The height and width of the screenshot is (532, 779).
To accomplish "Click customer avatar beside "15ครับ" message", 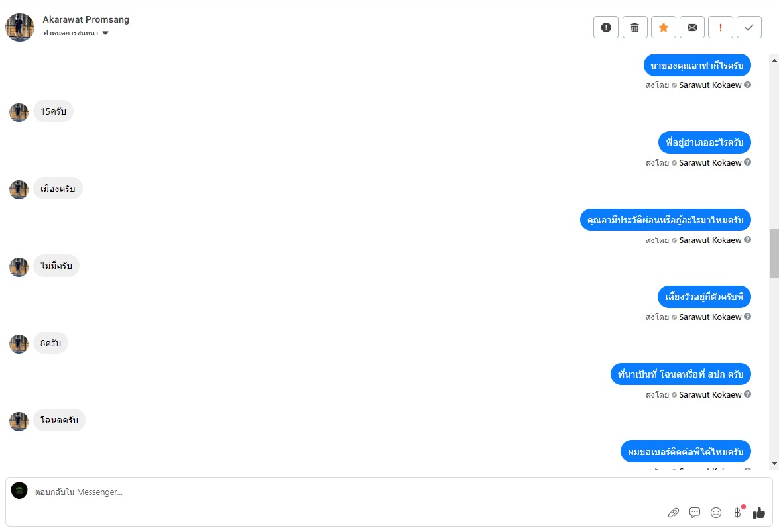I will 19,112.
